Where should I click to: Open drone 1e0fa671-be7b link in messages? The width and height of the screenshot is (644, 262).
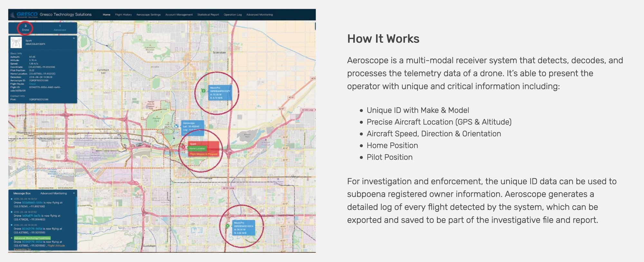tap(31, 216)
